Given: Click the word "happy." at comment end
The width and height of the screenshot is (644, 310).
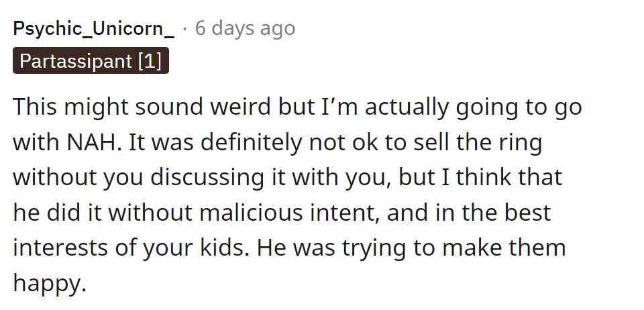Looking at the screenshot, I should (50, 283).
